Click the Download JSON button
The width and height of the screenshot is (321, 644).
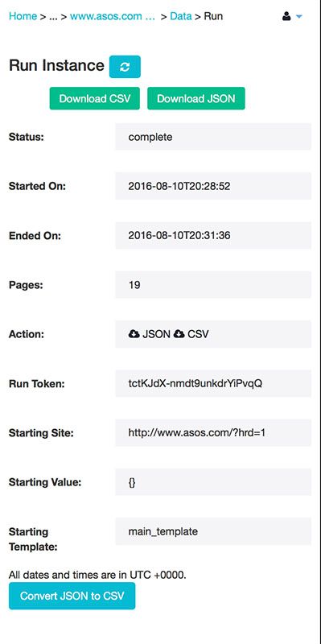[x=196, y=98]
